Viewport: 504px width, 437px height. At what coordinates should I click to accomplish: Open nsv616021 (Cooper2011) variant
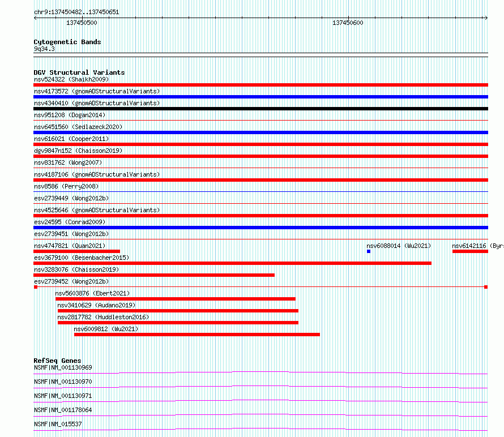click(71, 139)
